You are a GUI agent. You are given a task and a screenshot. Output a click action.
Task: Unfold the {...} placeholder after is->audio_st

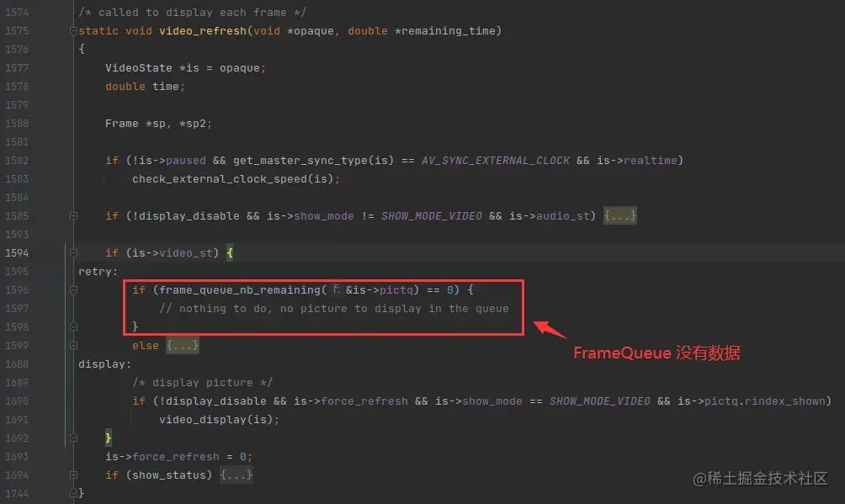pos(619,216)
